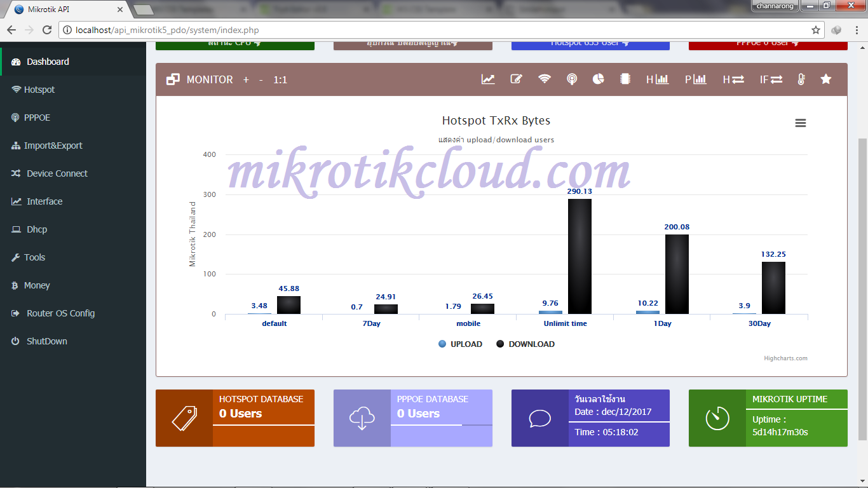Click the 'Time : 05:18:02' text
868x488 pixels.
pos(606,432)
